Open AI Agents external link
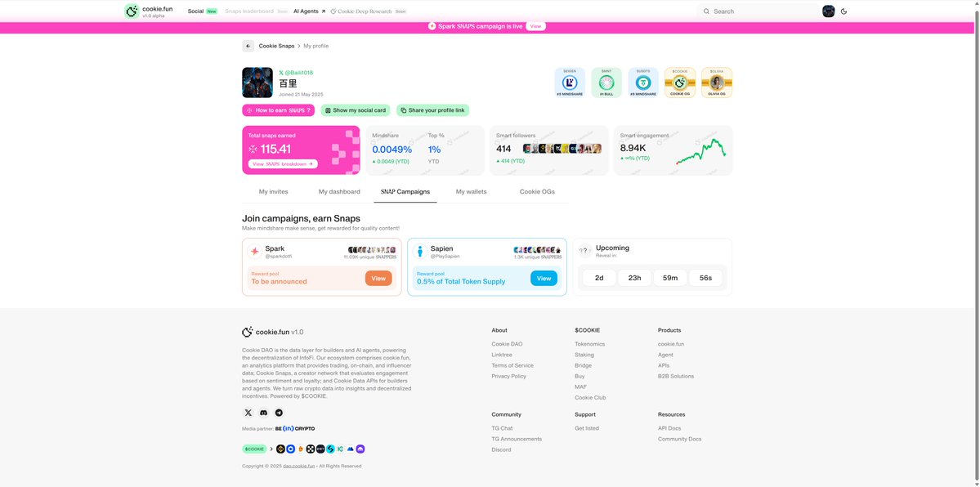This screenshot has width=980, height=487. coord(310,11)
